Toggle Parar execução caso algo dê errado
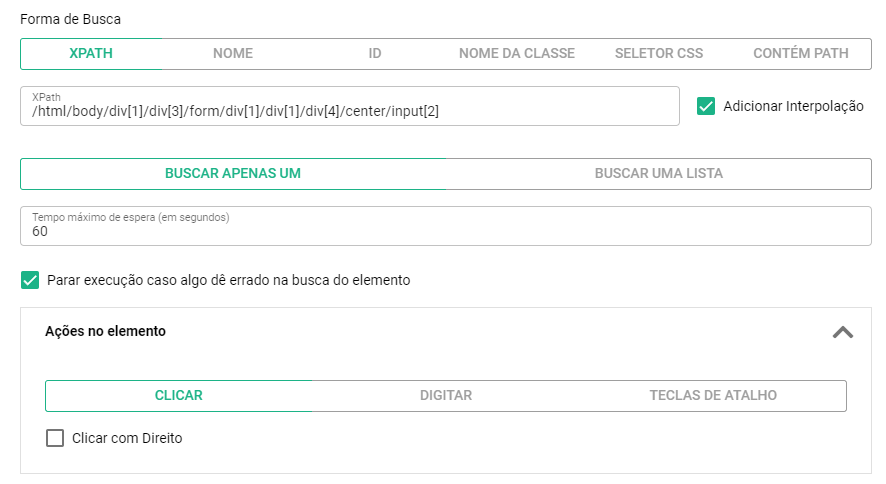886x484 pixels. pos(30,280)
